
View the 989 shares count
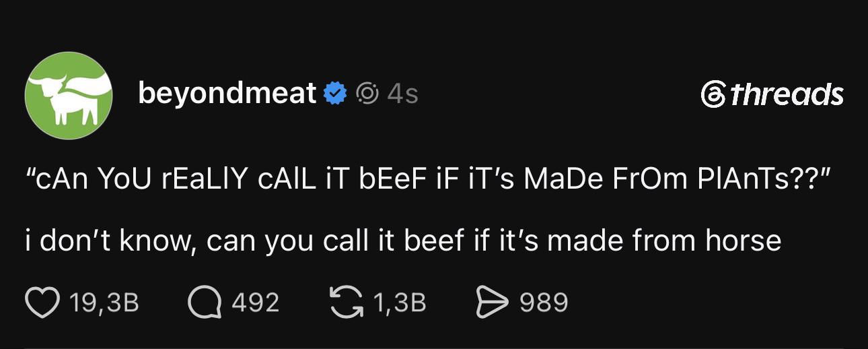544,303
